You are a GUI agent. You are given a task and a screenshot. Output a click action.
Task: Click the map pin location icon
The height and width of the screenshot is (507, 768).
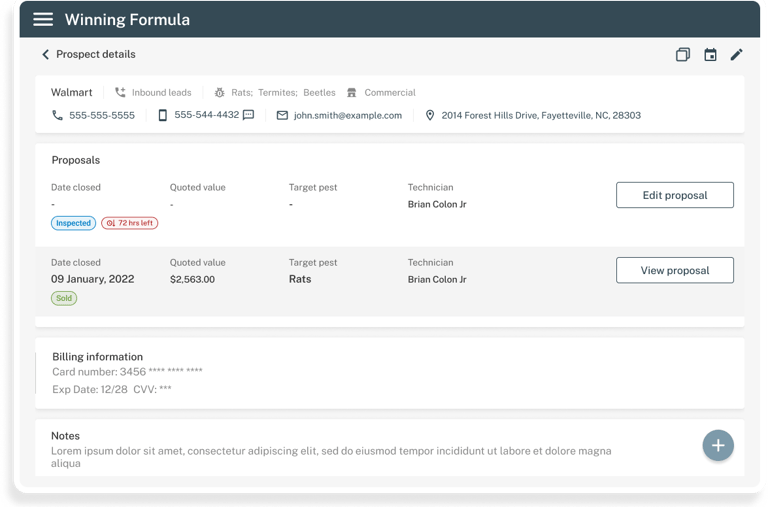click(x=430, y=116)
